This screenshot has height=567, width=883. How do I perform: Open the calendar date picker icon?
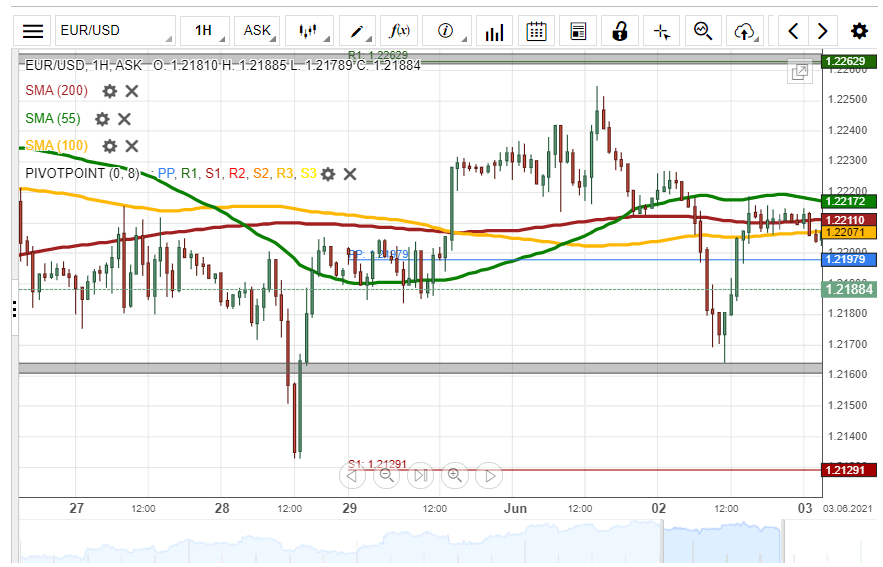point(536,31)
